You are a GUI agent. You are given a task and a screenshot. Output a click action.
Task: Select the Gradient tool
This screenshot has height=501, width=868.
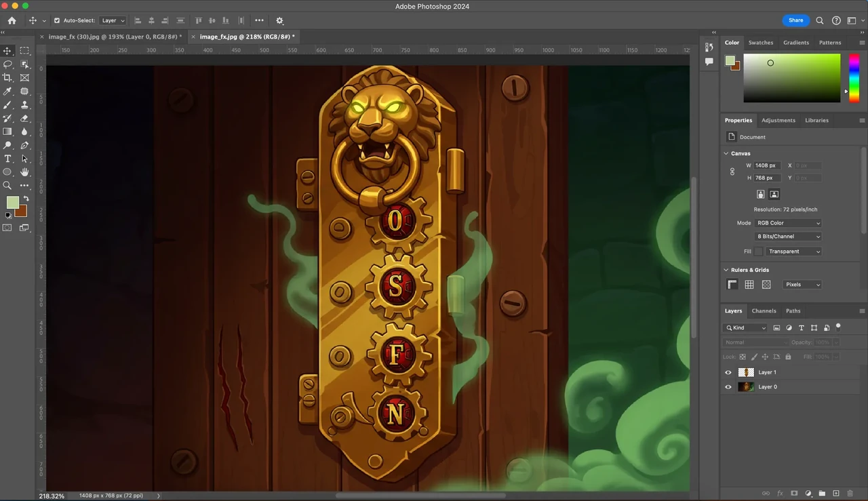pyautogui.click(x=7, y=132)
